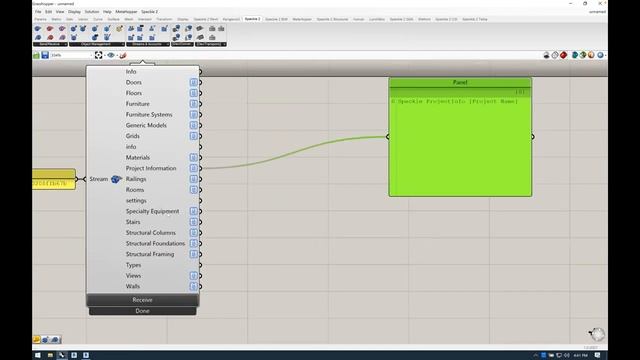Click the gold colored icon in Object Management panel
Screen dimensions: 640x360
(x=119, y=29)
